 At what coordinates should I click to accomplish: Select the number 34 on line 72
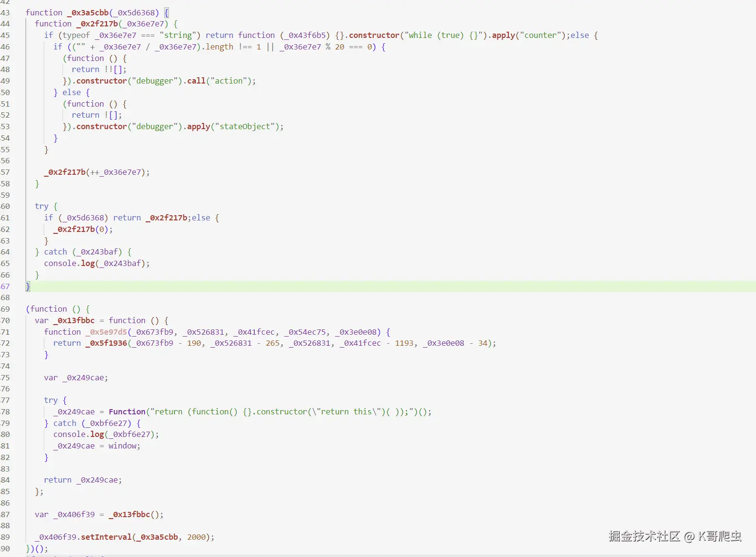[483, 343]
